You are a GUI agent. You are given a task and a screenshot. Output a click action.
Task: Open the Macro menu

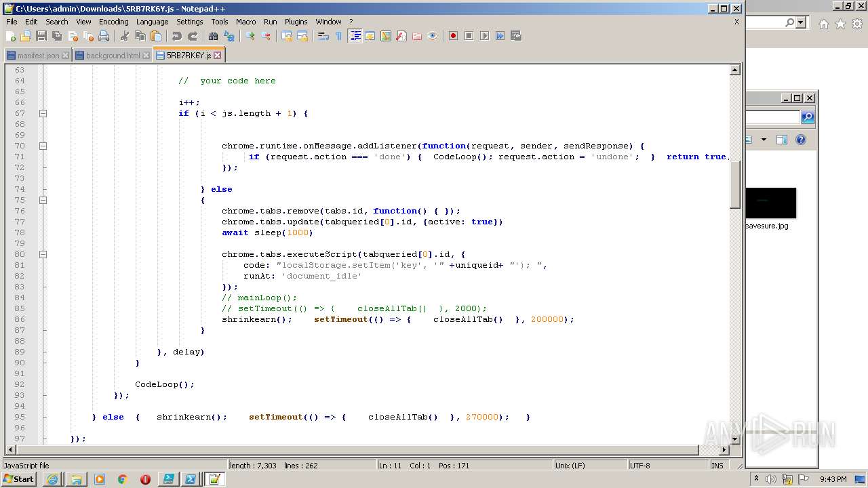point(245,22)
